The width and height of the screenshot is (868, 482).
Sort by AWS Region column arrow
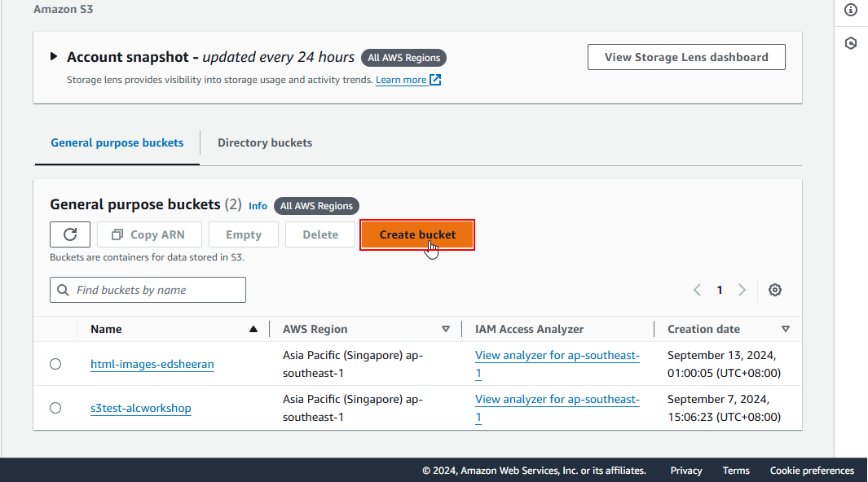coord(446,329)
